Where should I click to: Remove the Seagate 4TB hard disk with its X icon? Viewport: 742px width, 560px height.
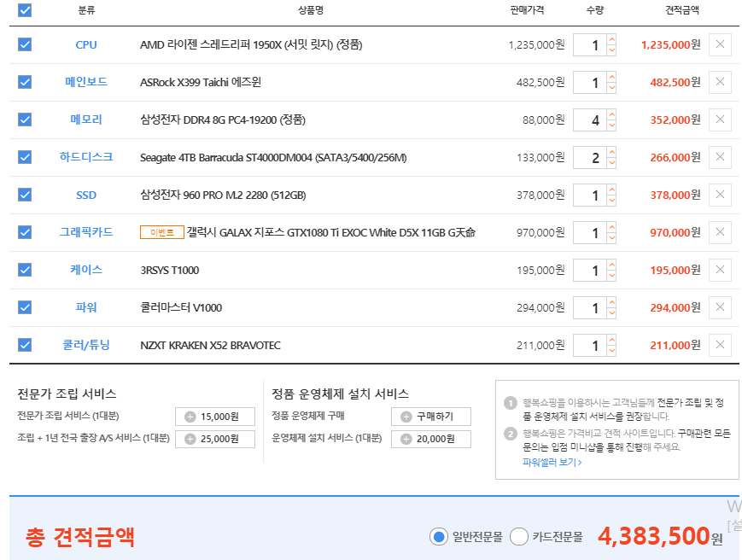pos(720,157)
